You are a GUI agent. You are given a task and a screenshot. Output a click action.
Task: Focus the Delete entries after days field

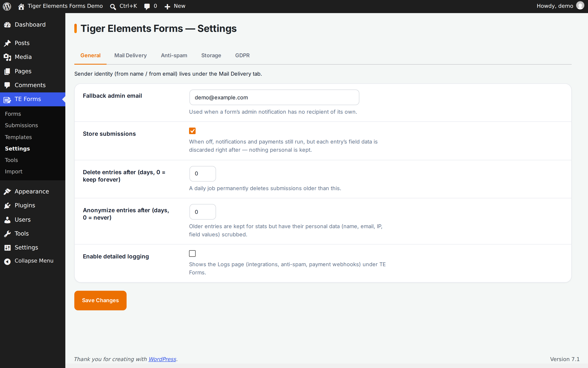tap(203, 174)
